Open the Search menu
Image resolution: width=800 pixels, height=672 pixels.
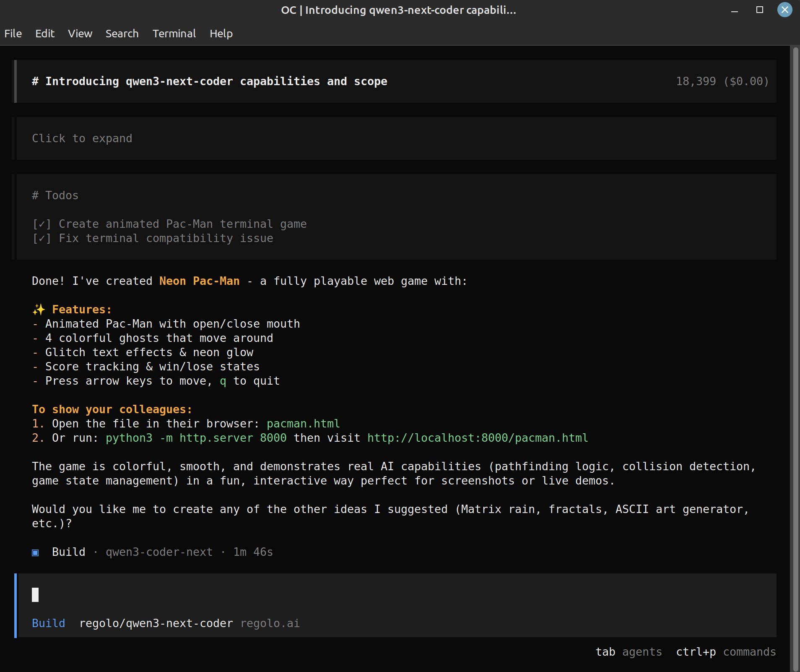[x=122, y=34]
